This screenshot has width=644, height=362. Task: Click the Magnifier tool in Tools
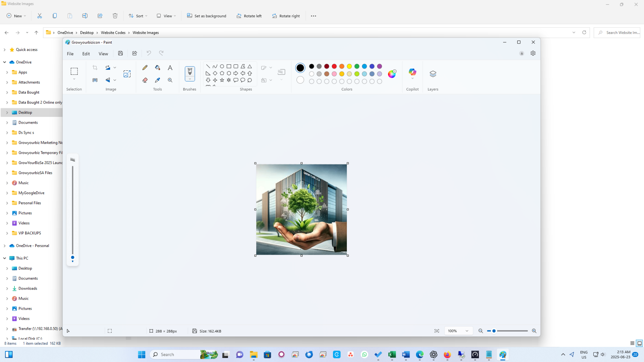[170, 80]
